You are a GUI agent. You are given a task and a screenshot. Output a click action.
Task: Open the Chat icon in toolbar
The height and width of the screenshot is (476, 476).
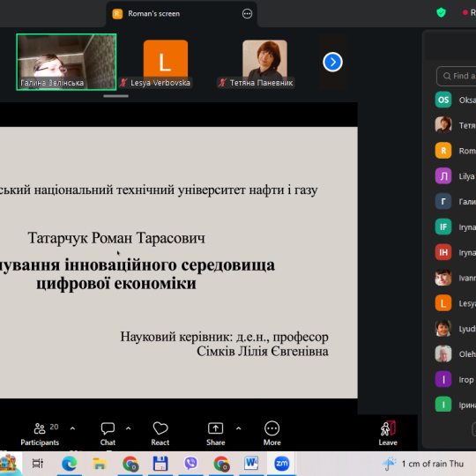point(108,428)
